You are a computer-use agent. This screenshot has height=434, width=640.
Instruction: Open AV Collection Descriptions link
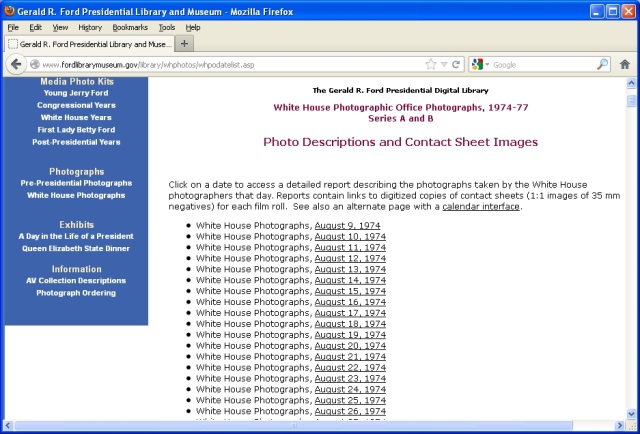coord(76,280)
